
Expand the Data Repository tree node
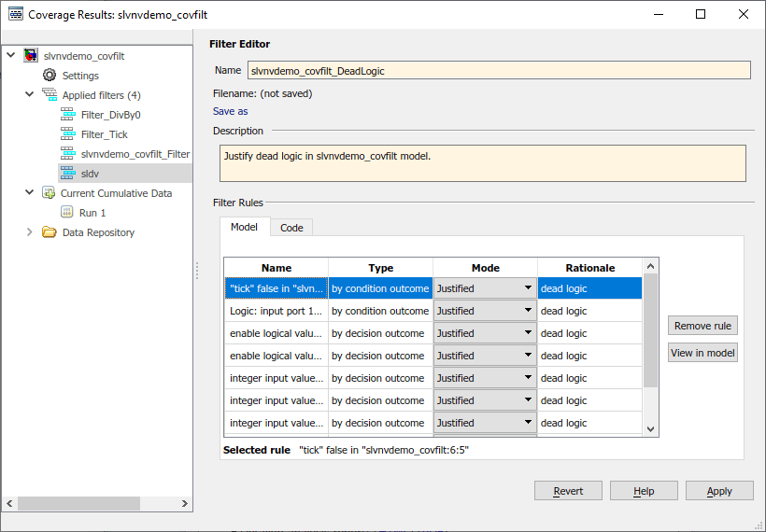(x=29, y=232)
